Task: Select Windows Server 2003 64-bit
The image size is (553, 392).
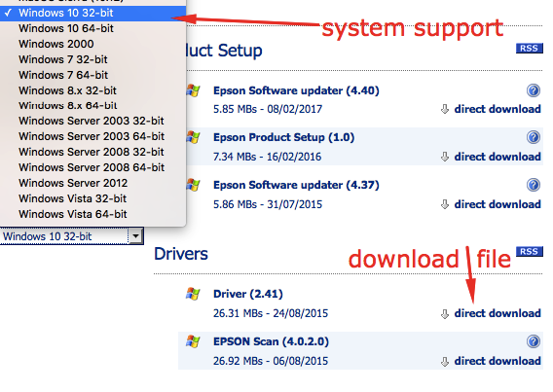Action: pyautogui.click(x=92, y=136)
